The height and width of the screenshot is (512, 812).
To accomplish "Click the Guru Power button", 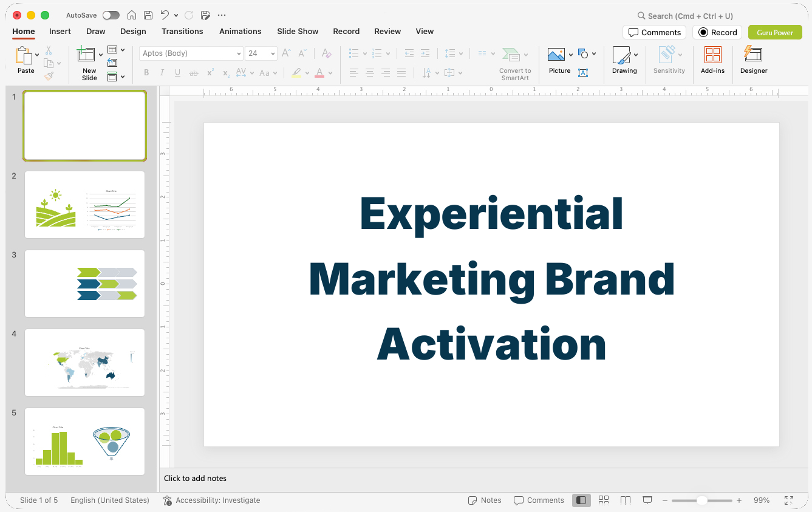I will [775, 32].
